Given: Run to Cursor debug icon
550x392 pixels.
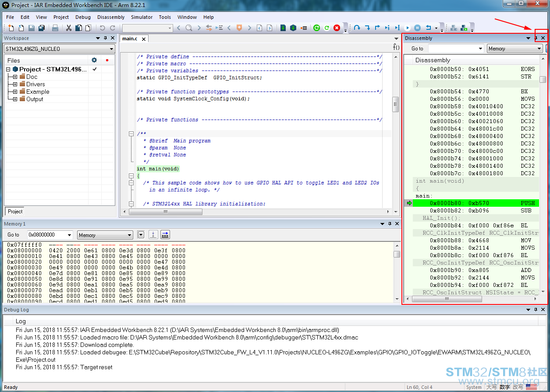Looking at the screenshot, I should (x=397, y=28).
